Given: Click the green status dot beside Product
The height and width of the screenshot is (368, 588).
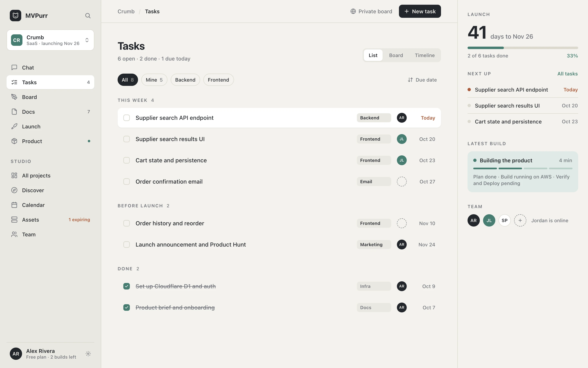Looking at the screenshot, I should pos(89,141).
